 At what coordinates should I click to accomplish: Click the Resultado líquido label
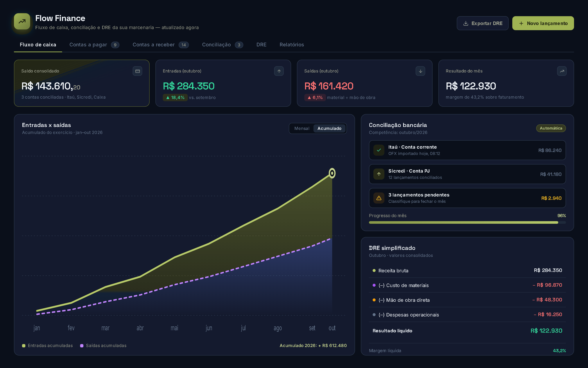[392, 331]
